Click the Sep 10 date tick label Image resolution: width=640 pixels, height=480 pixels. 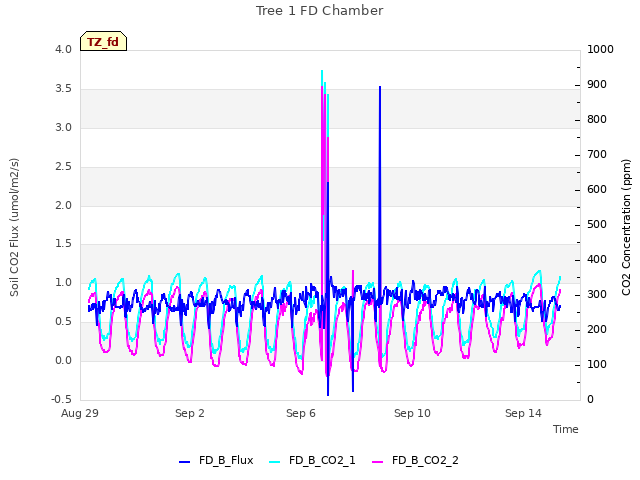[x=412, y=413]
